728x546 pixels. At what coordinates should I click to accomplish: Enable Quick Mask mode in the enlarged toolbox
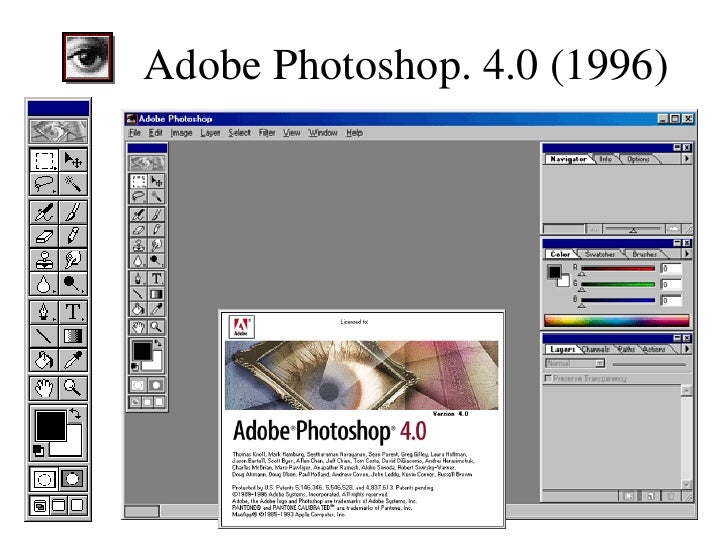(73, 479)
